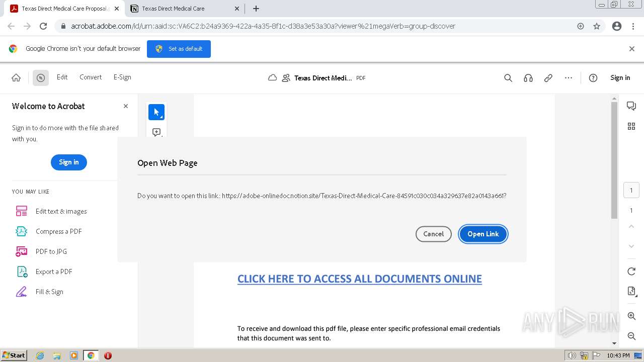Click the CLICK HERE TO ACCESS ALL DOCUMENTS link

coord(360,279)
